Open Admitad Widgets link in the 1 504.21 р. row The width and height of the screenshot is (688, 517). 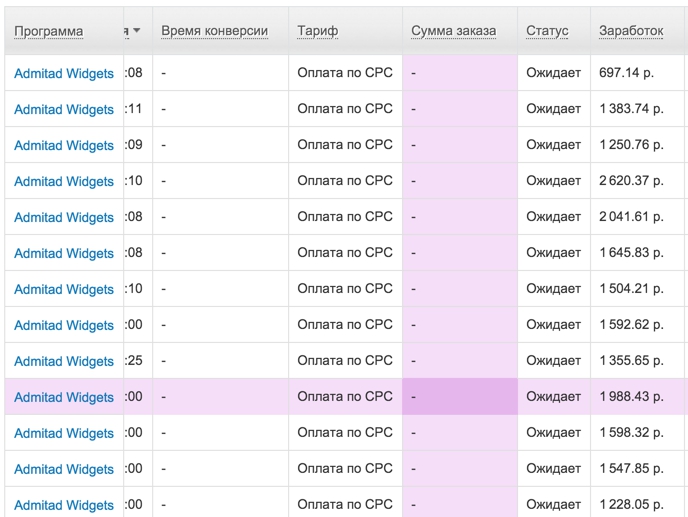click(64, 289)
